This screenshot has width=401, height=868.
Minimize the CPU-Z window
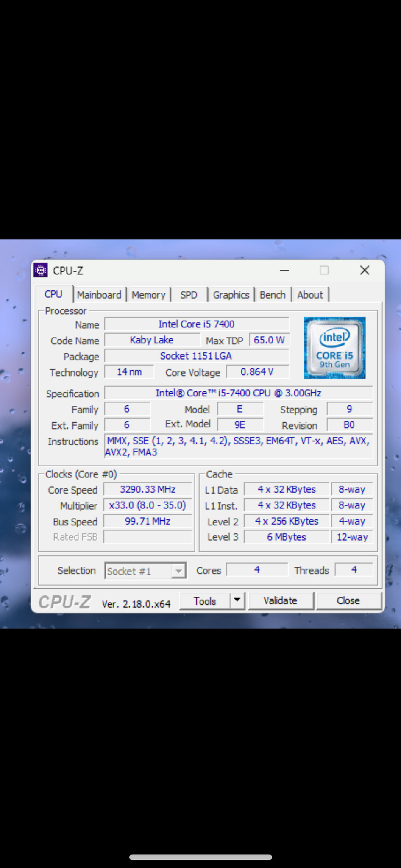pos(284,270)
